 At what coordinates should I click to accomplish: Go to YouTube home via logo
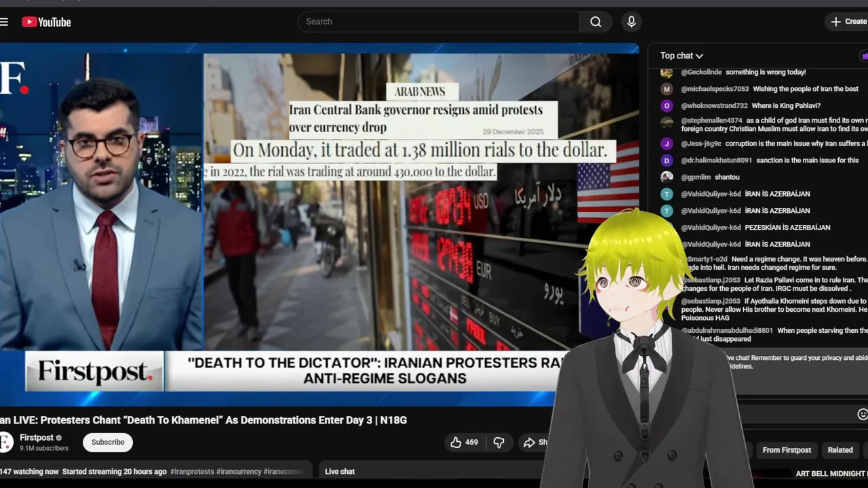(46, 22)
